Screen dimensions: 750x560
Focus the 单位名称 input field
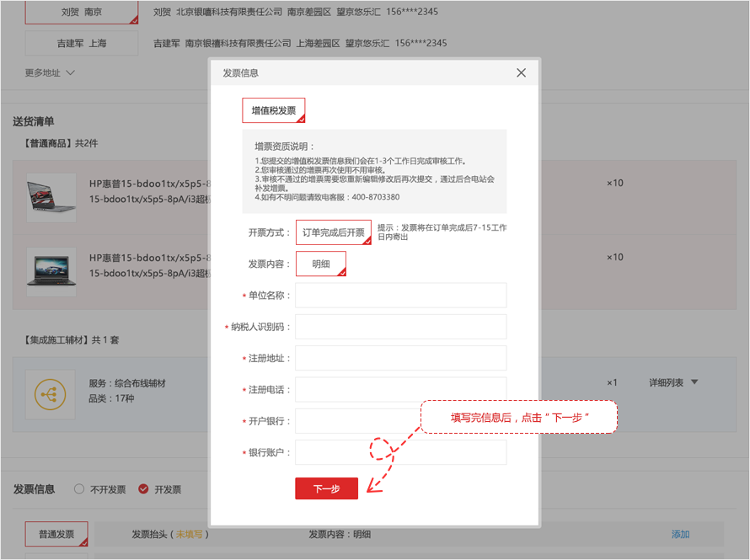[400, 296]
